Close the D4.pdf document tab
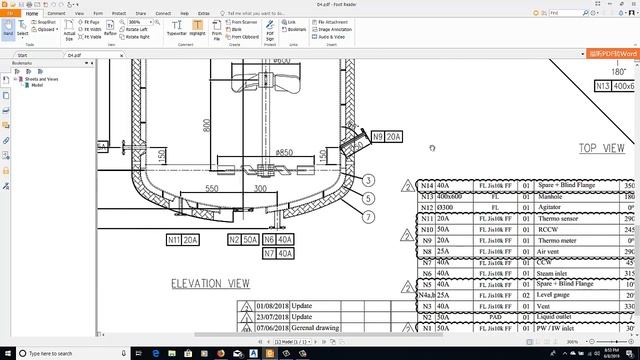The height and width of the screenshot is (360, 640). [x=122, y=56]
